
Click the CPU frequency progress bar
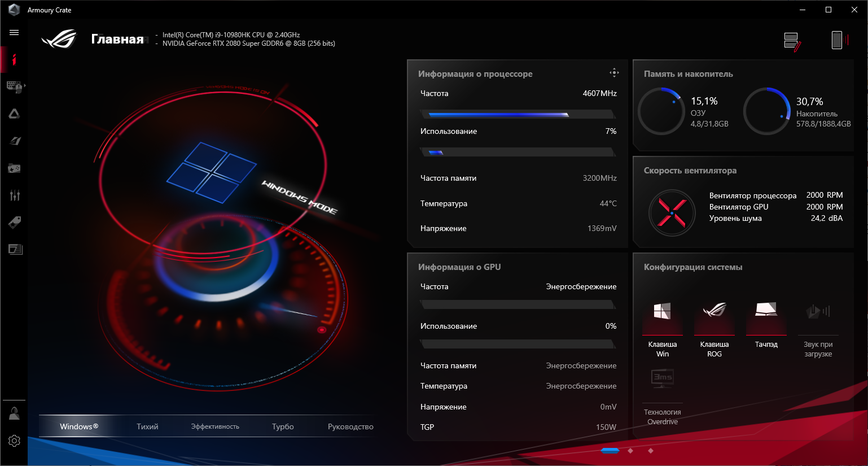[x=518, y=115]
